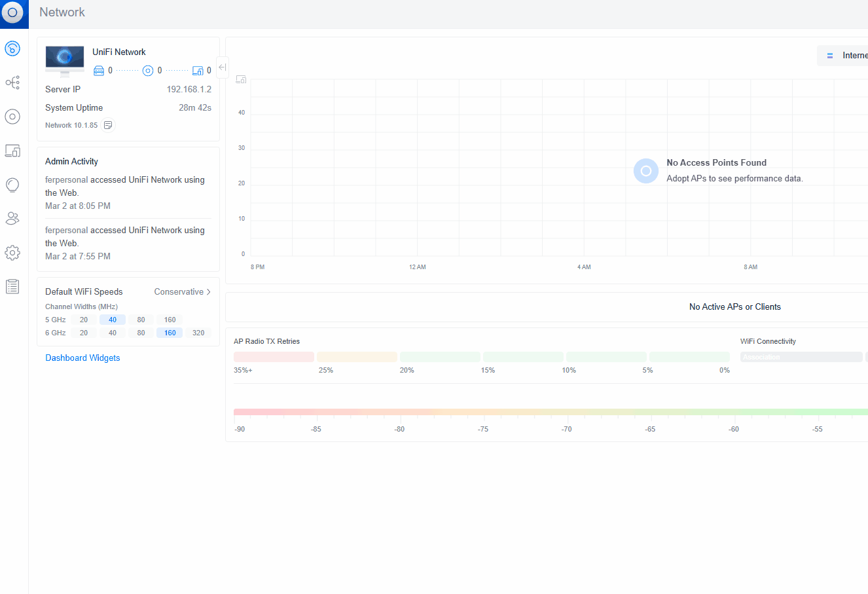Viewport: 868px width, 594px height.
Task: Click the UniFi logo in the top-left corner
Action: [x=13, y=13]
